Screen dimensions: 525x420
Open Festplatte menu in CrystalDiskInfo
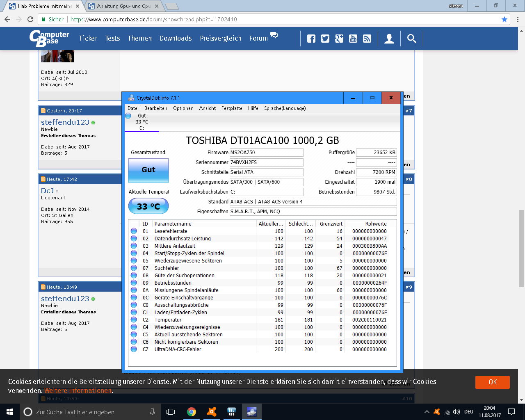pos(232,108)
